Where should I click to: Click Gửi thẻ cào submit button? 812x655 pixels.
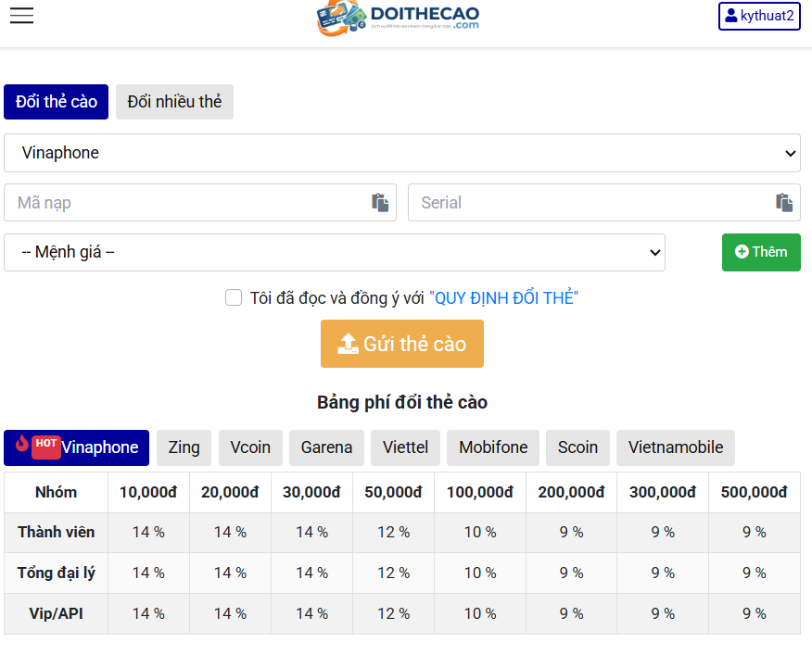[x=402, y=344]
